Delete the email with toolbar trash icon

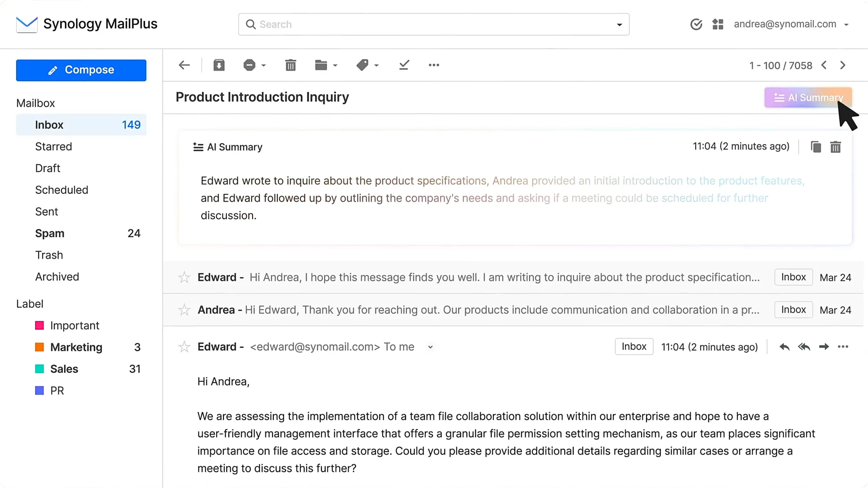click(291, 65)
